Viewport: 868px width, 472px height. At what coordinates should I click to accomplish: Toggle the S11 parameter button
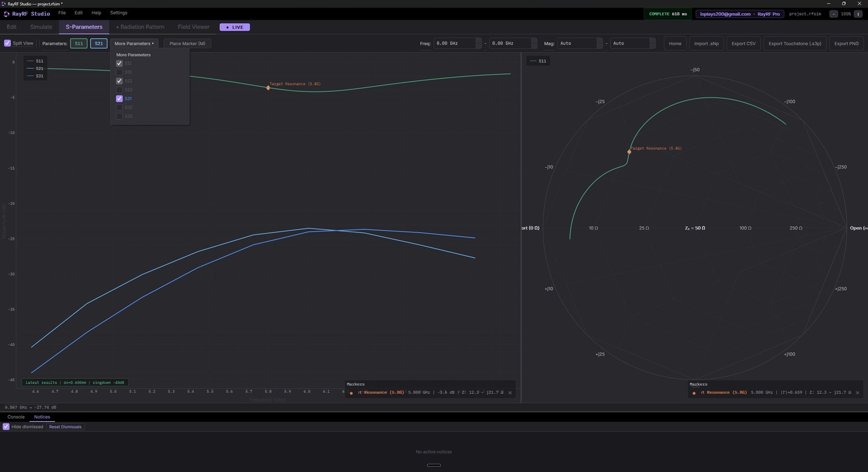click(x=79, y=43)
